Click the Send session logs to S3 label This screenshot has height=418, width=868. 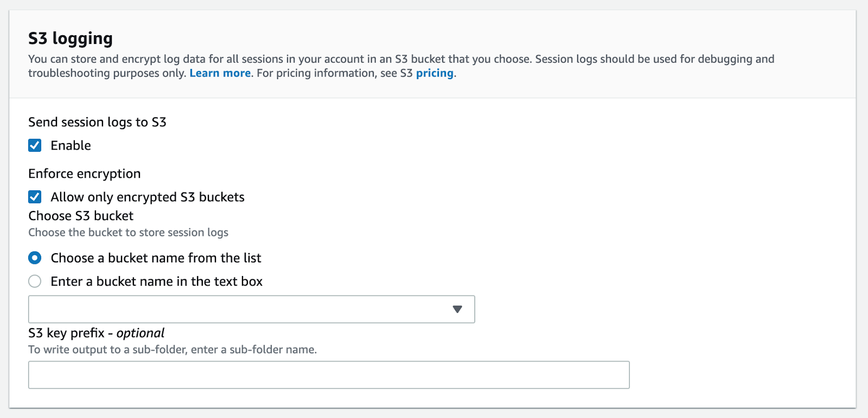(97, 122)
